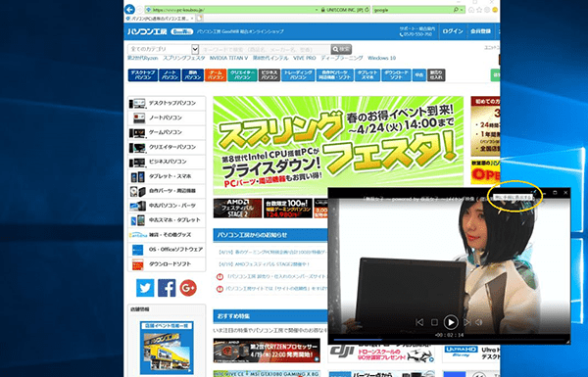Open the スプリングフェスタ main banner
588x377 pixels.
click(338, 146)
